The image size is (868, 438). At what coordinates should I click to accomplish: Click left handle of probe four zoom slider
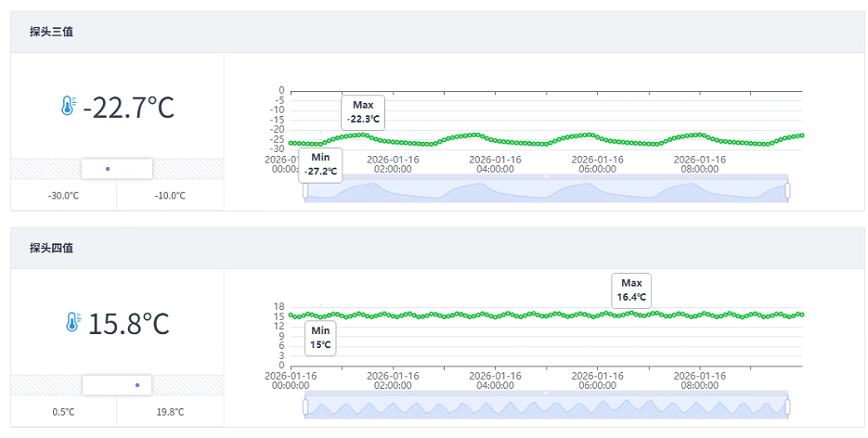coord(305,406)
